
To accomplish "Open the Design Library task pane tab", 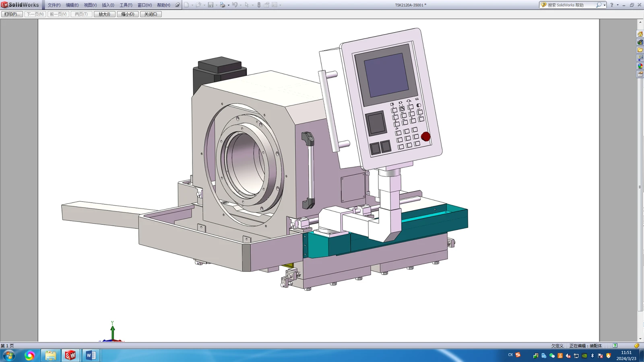I will [x=640, y=42].
